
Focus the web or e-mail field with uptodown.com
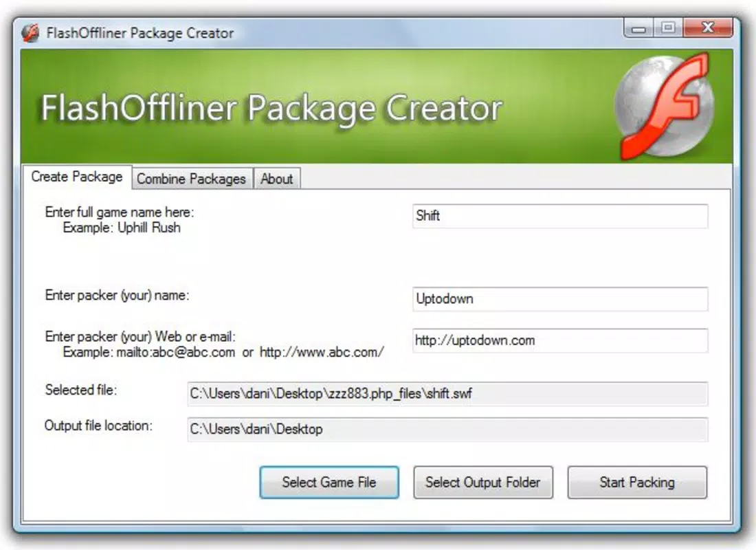(560, 340)
